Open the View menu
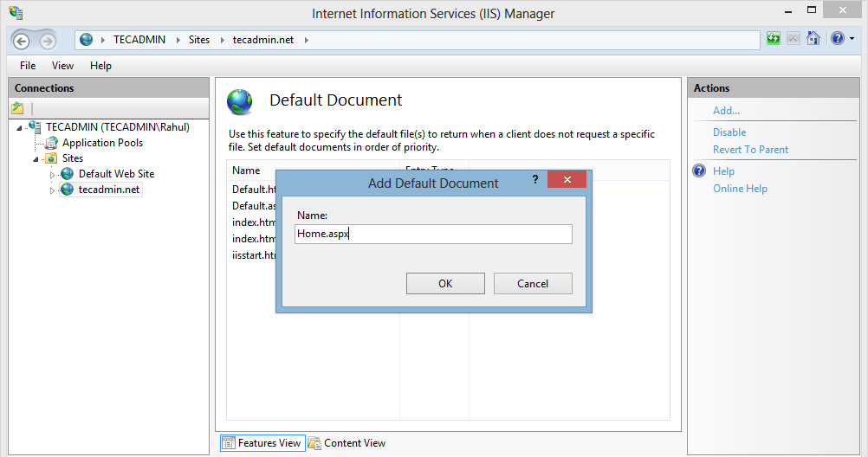 pyautogui.click(x=62, y=65)
